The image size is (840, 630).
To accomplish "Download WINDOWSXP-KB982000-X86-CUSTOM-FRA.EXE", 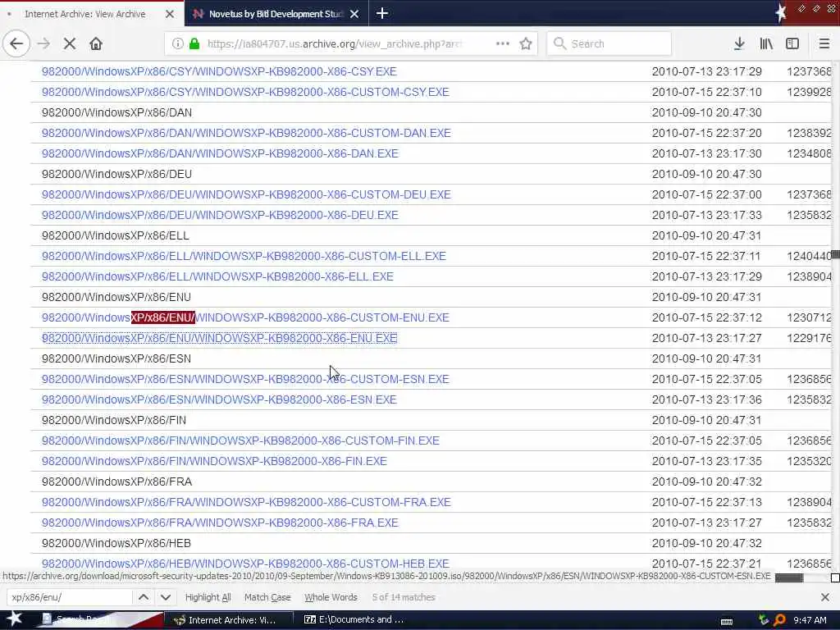I will click(246, 502).
